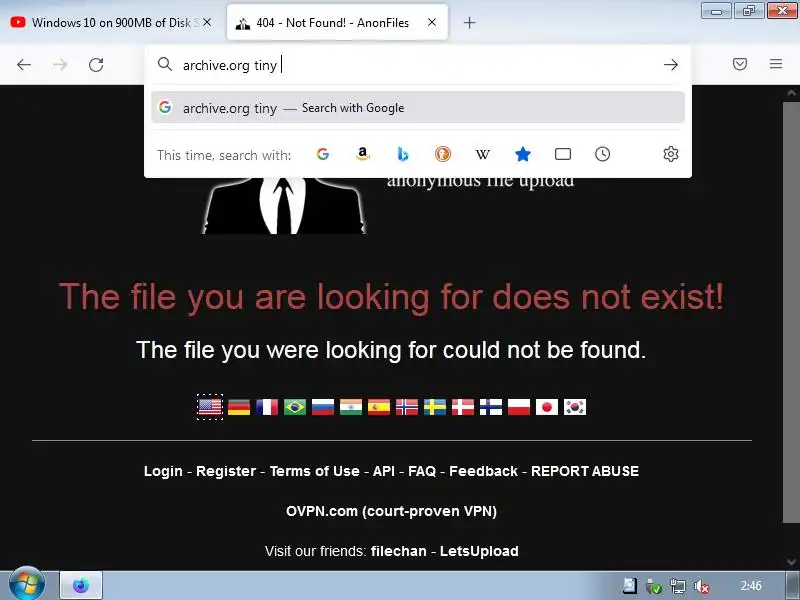Search open tabs via tabs icon
Image resolution: width=800 pixels, height=600 pixels.
[563, 154]
